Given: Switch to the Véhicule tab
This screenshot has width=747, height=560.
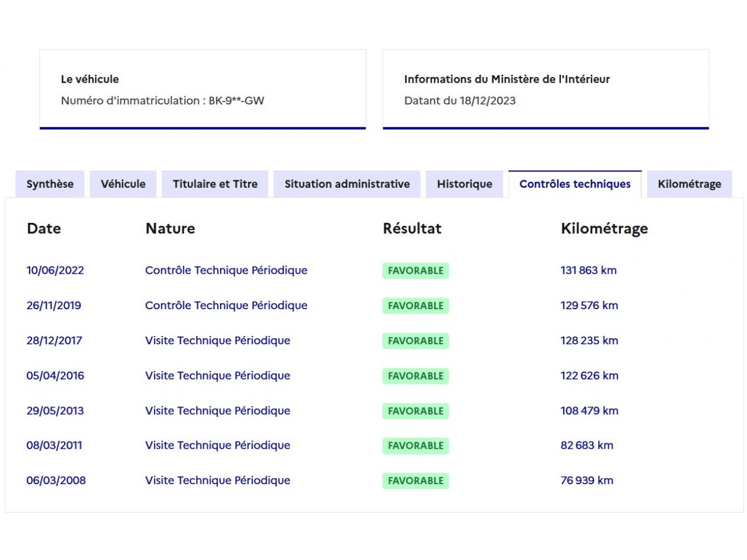Looking at the screenshot, I should tap(123, 184).
